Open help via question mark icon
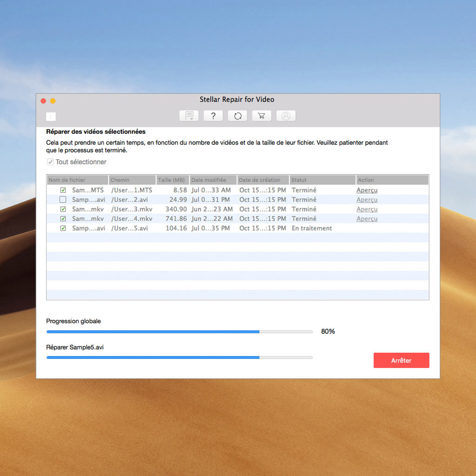 213,116
